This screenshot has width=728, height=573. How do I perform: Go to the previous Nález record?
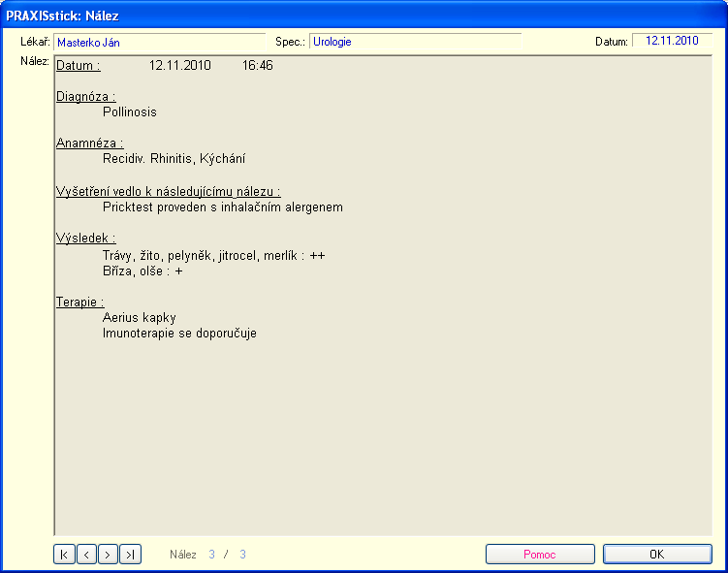[x=86, y=554]
